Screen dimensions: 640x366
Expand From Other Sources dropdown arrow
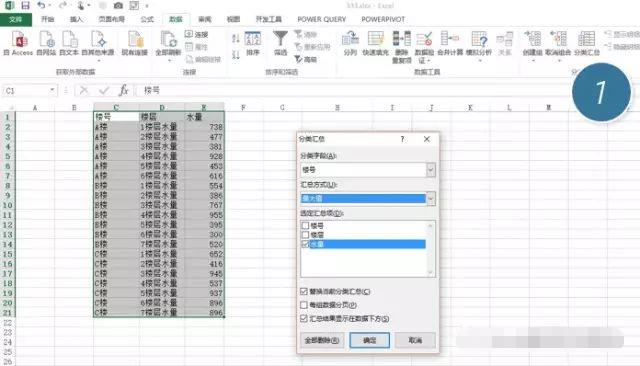point(98,61)
